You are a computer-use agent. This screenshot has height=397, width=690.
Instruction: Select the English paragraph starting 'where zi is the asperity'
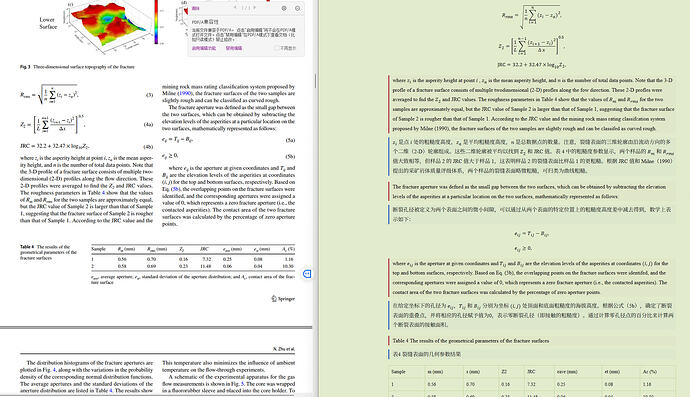pos(532,104)
